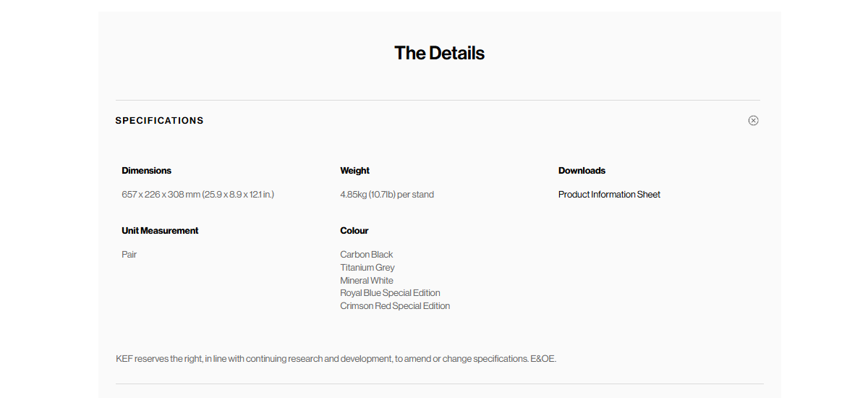868x398 pixels.
Task: Select the Mineral White colour entry
Action: tap(367, 281)
